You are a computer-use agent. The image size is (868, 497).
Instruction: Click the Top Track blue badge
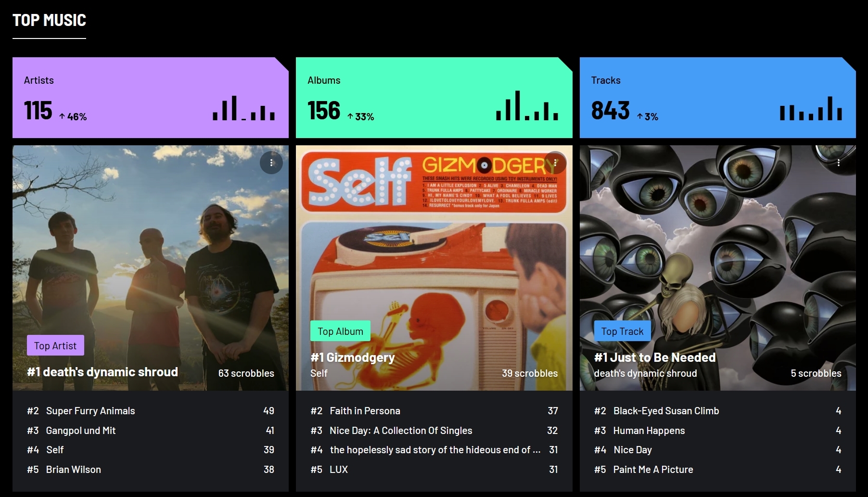coord(622,331)
